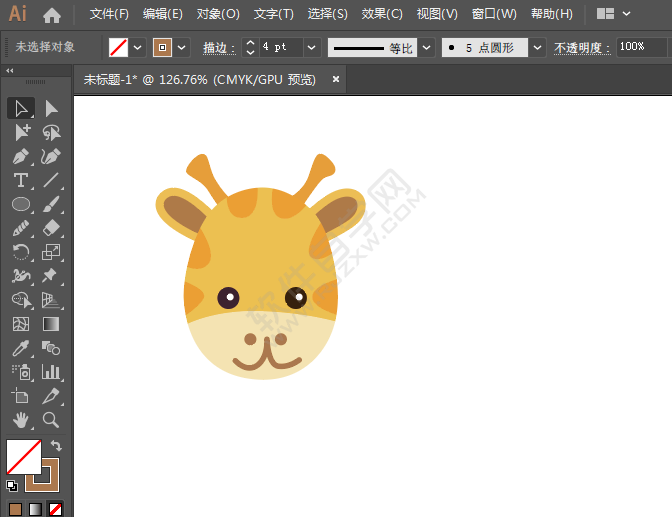Viewport: 672px width, 517px height.
Task: Click the Home icon in top bar
Action: 52,15
